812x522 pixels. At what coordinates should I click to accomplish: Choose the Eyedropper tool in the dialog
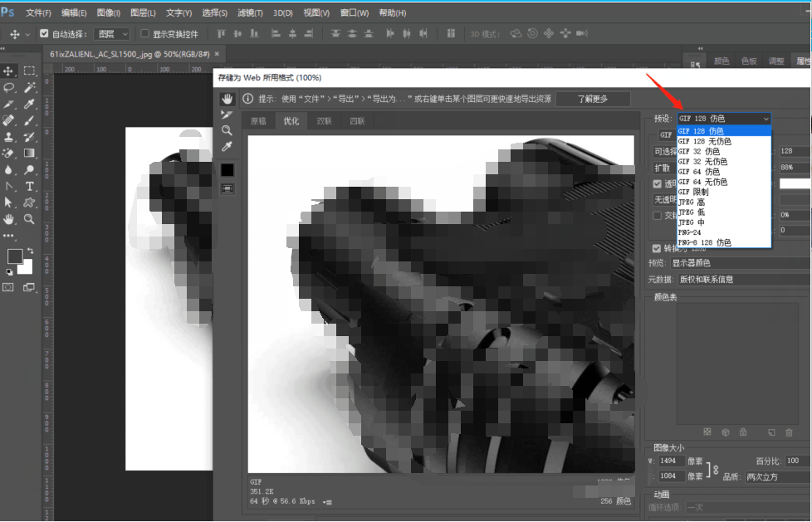pyautogui.click(x=227, y=147)
